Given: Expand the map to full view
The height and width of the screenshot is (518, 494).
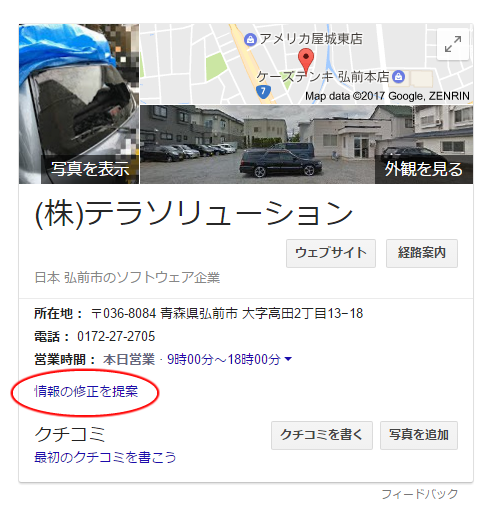Looking at the screenshot, I should 453,44.
